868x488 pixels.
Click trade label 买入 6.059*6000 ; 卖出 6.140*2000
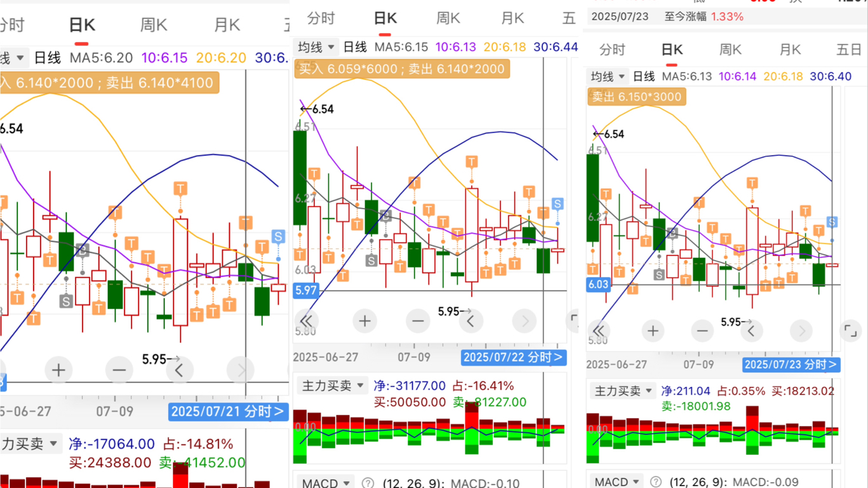point(402,69)
